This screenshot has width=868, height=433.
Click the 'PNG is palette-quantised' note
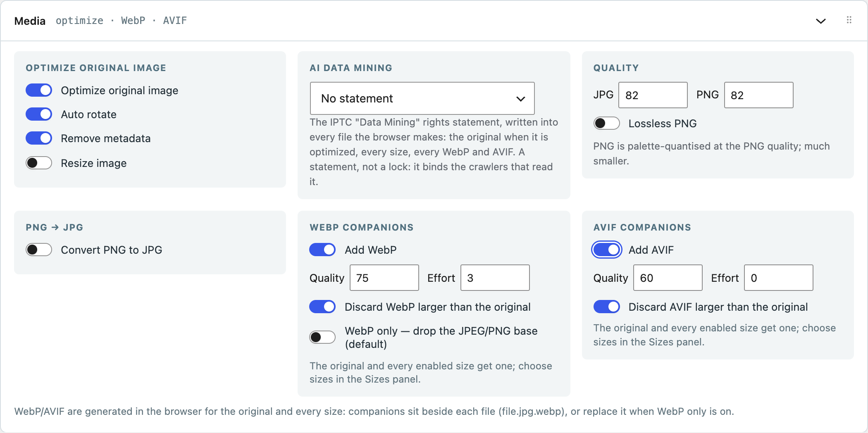tap(712, 154)
